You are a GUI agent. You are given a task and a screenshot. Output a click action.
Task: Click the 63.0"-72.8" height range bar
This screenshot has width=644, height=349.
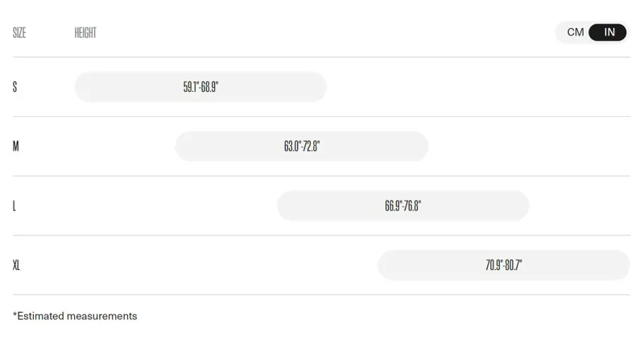coord(302,147)
